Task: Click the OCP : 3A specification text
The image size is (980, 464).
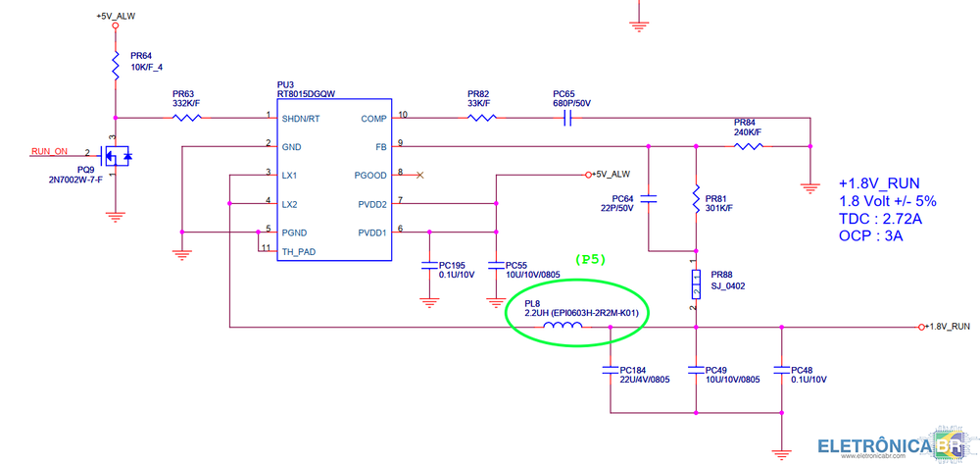Action: pyautogui.click(x=870, y=235)
